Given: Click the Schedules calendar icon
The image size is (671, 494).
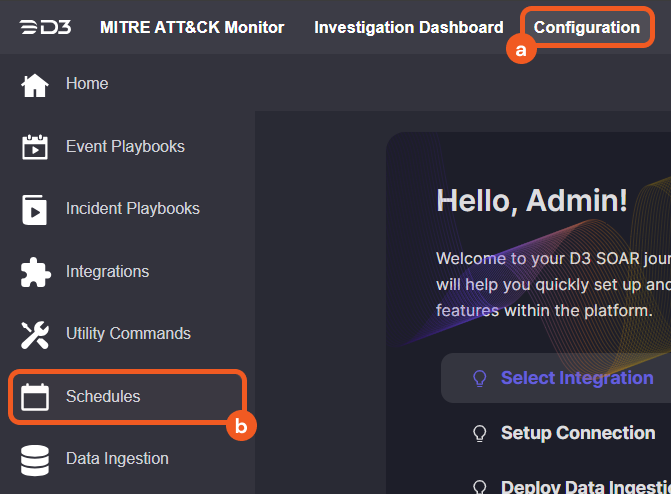Looking at the screenshot, I should click(35, 397).
